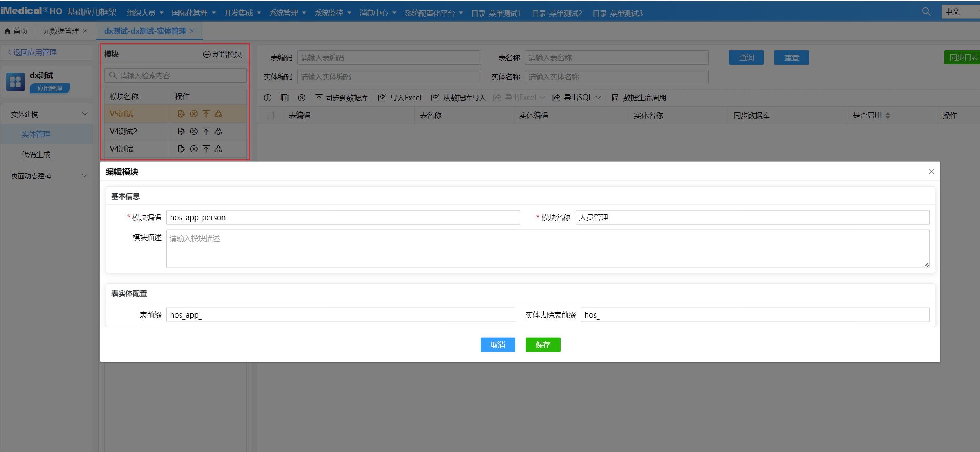The width and height of the screenshot is (980, 452).
Task: Click the delete (x circle) toolbar icon
Action: [x=301, y=98]
